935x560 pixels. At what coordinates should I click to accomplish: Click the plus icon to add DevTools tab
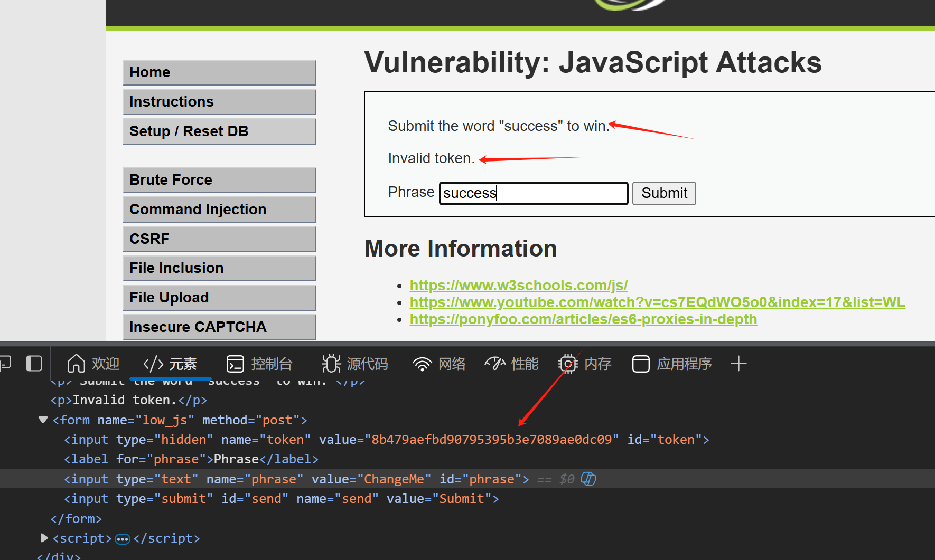[x=738, y=364]
